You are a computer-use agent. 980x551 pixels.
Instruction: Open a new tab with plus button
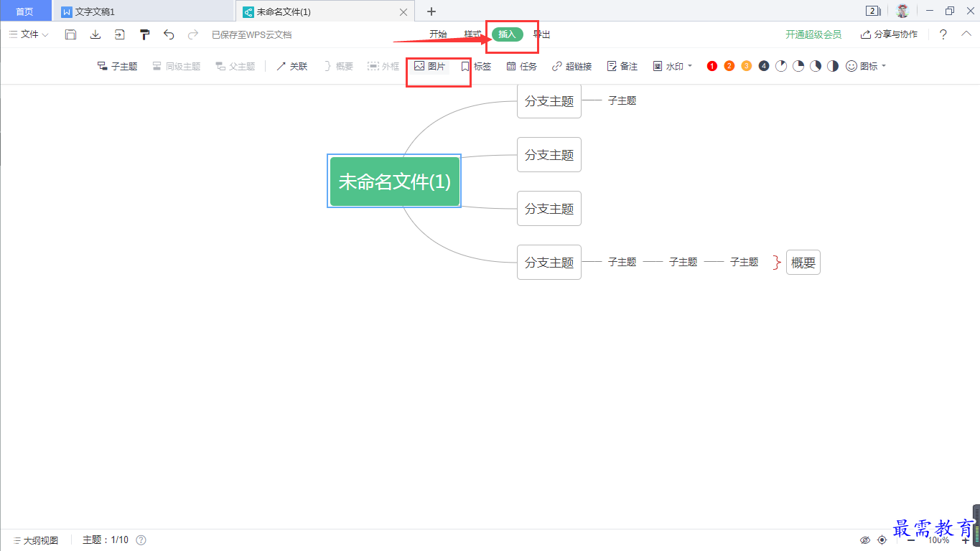pos(431,11)
